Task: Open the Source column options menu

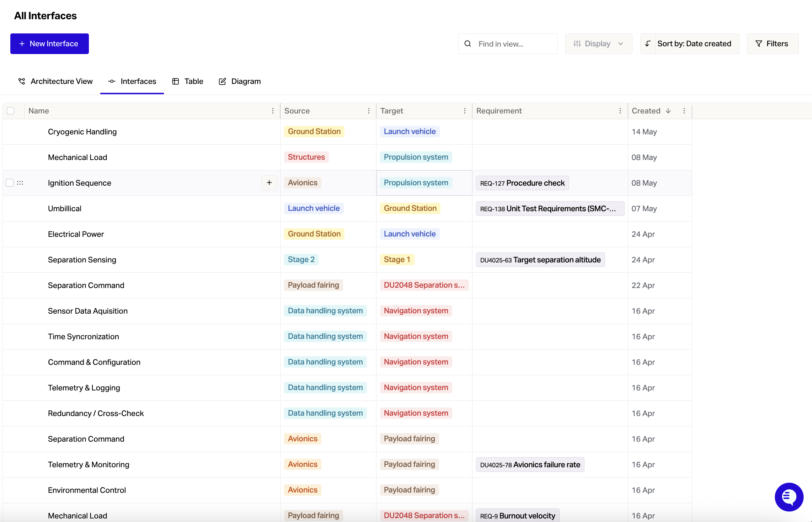Action: pyautogui.click(x=369, y=111)
